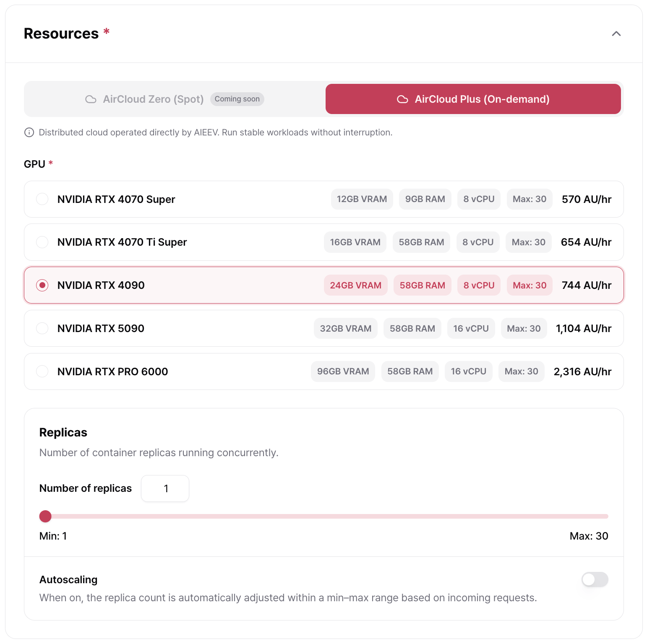The height and width of the screenshot is (644, 647).
Task: Click the Max: 30 tag in RTX 4090 row
Action: click(x=530, y=286)
